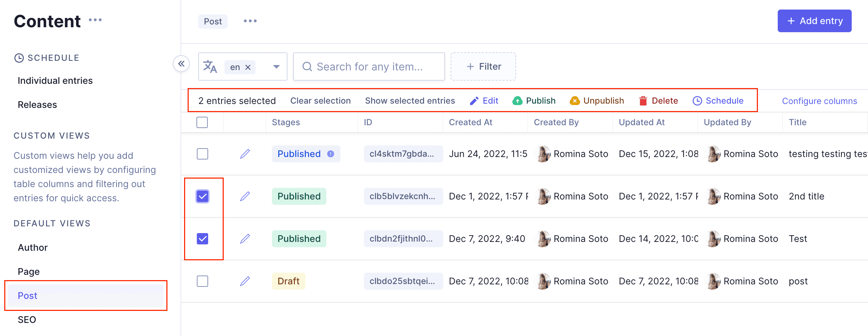Open the SEO view in the sidebar

click(x=27, y=319)
